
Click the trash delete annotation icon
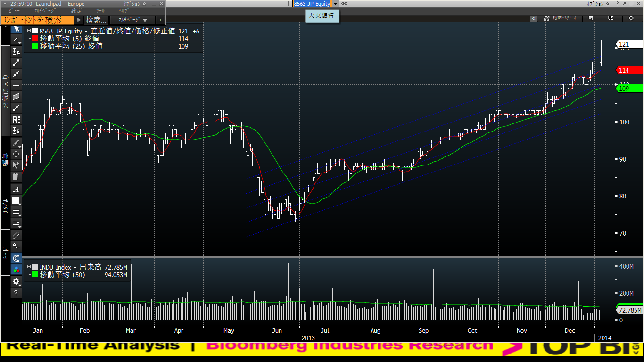16,176
